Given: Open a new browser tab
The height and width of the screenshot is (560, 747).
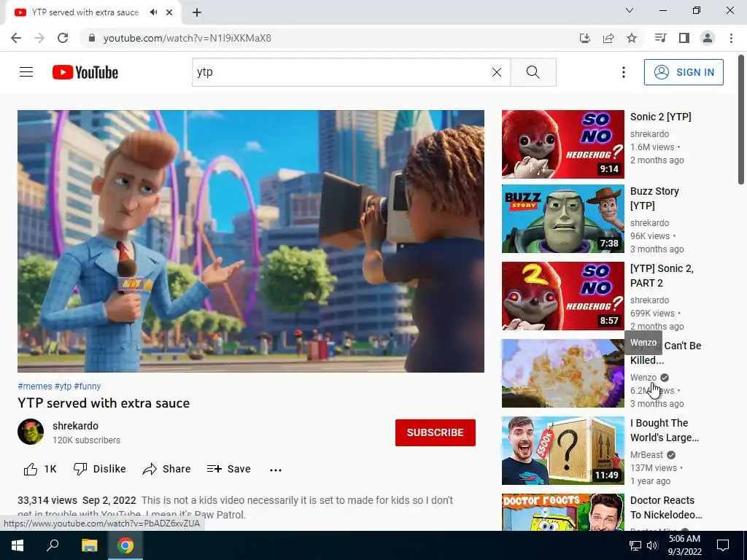Looking at the screenshot, I should point(197,12).
